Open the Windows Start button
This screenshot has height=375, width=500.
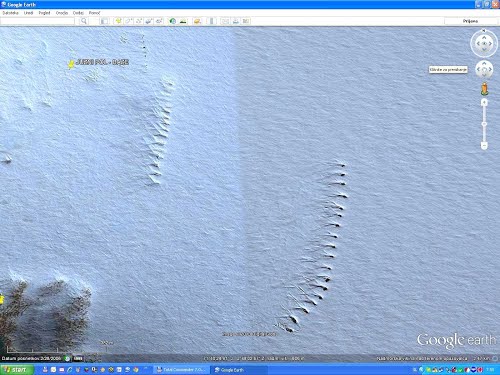(x=17, y=370)
